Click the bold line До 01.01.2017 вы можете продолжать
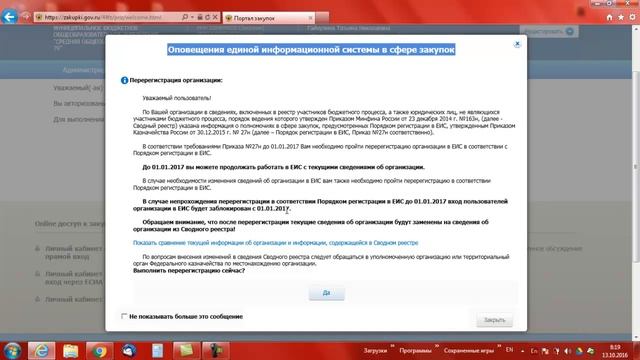The height and width of the screenshot is (360, 640). coord(283,167)
